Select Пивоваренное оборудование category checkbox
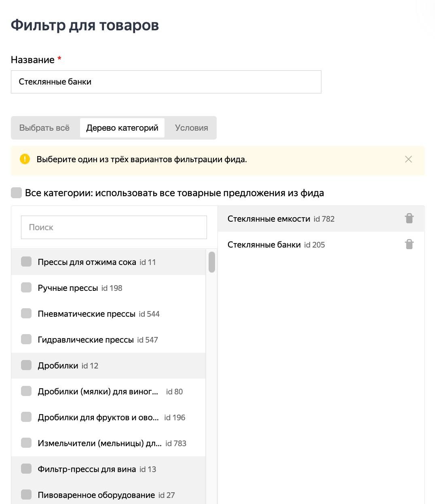Viewport: 435px width, 504px height. coord(26,495)
